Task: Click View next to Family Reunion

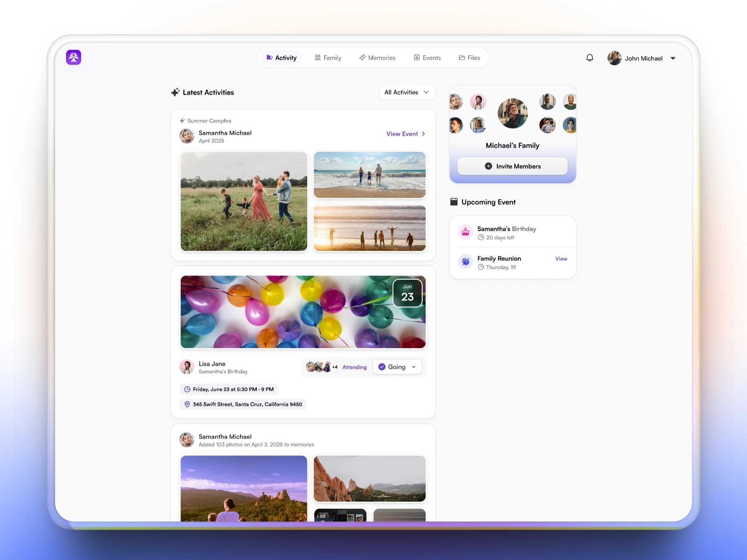Action: tap(561, 259)
